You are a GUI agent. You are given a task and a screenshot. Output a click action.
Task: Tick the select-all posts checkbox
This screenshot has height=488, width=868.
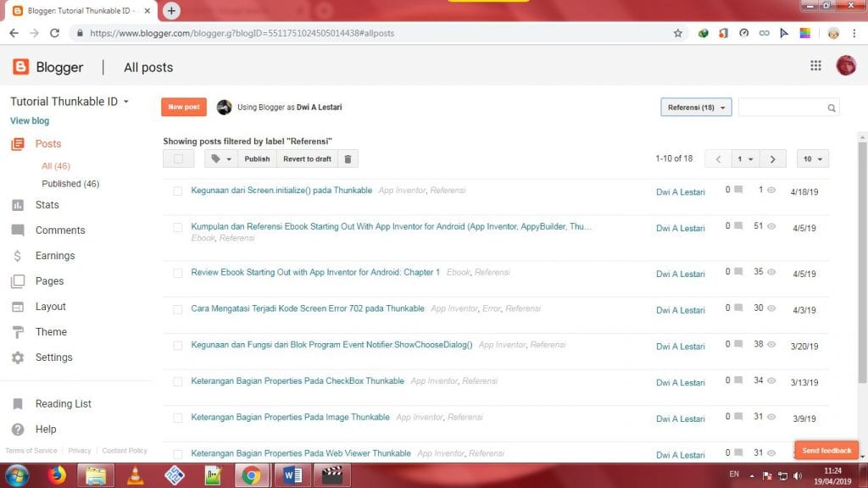[178, 158]
